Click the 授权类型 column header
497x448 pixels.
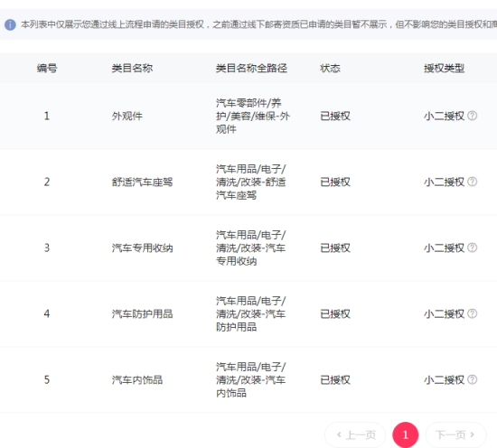click(444, 68)
